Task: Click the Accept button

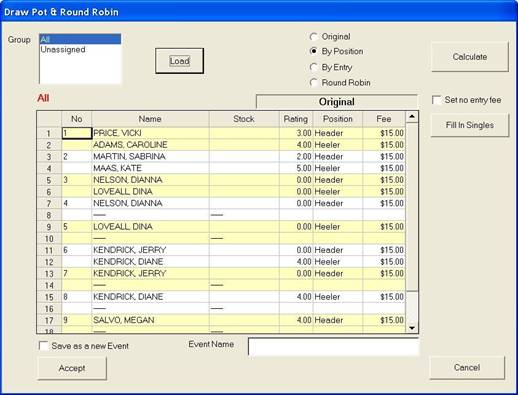Action: [x=72, y=368]
